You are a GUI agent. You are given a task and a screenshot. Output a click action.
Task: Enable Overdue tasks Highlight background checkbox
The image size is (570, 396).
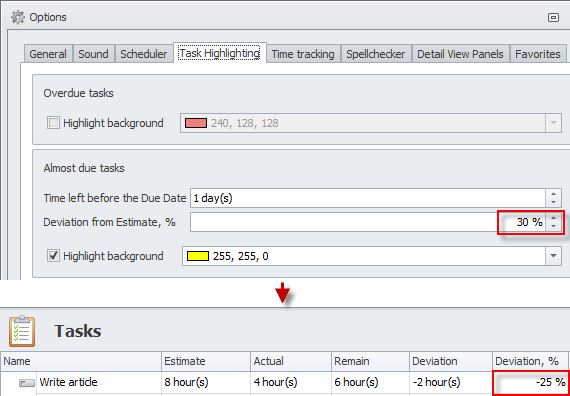click(x=53, y=123)
